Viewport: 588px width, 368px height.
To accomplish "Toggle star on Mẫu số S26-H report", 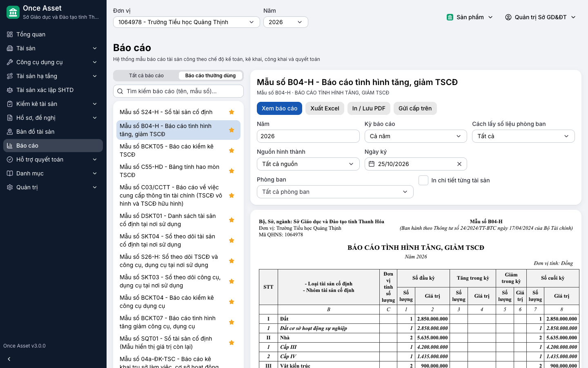I will click(x=232, y=261).
